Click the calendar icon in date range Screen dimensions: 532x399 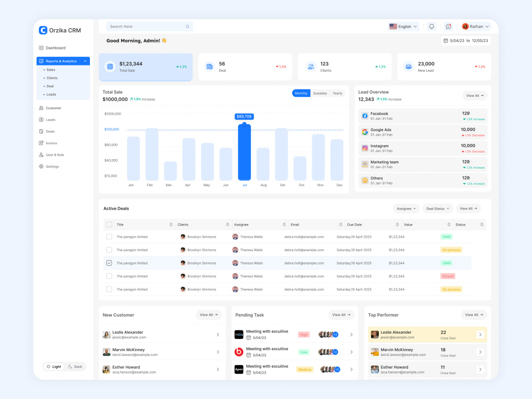(446, 41)
